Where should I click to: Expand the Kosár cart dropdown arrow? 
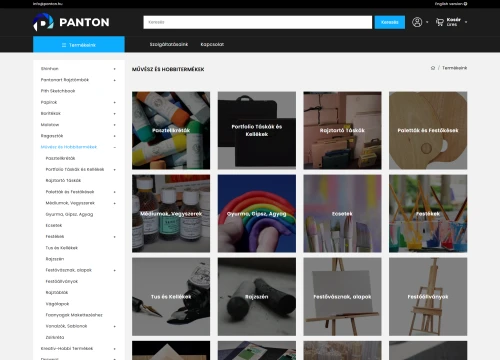466,22
